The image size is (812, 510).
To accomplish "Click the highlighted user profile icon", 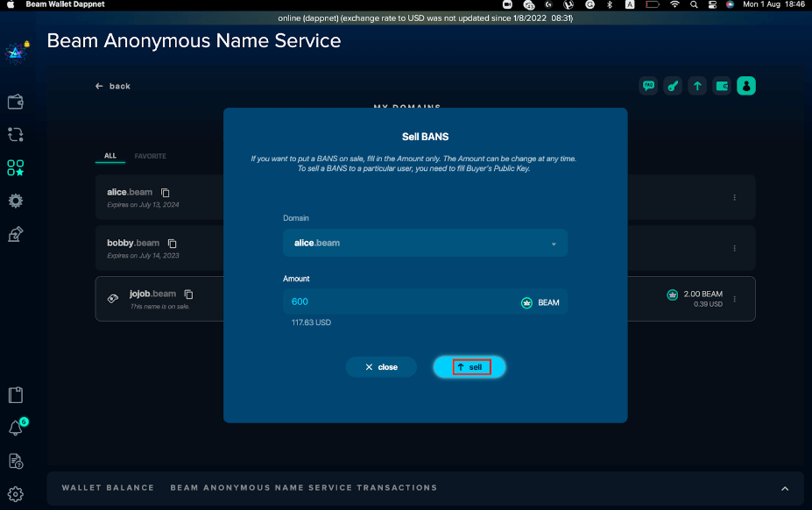I will pos(746,86).
